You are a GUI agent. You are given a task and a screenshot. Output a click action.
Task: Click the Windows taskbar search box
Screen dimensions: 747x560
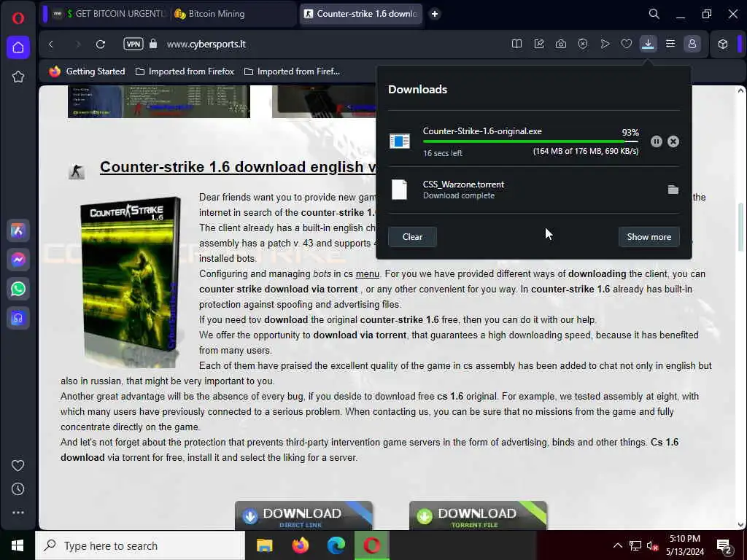pos(140,545)
